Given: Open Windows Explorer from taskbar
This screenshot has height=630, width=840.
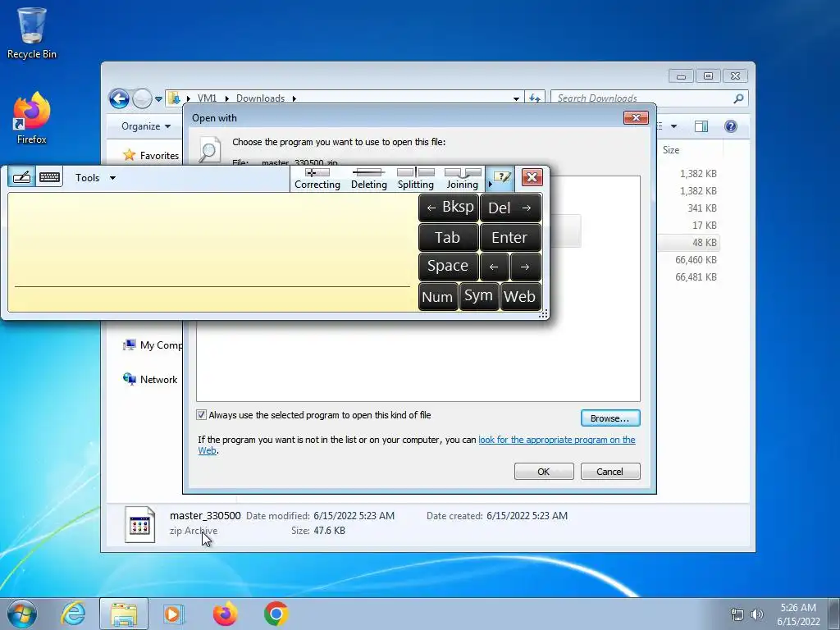Looking at the screenshot, I should (x=124, y=614).
